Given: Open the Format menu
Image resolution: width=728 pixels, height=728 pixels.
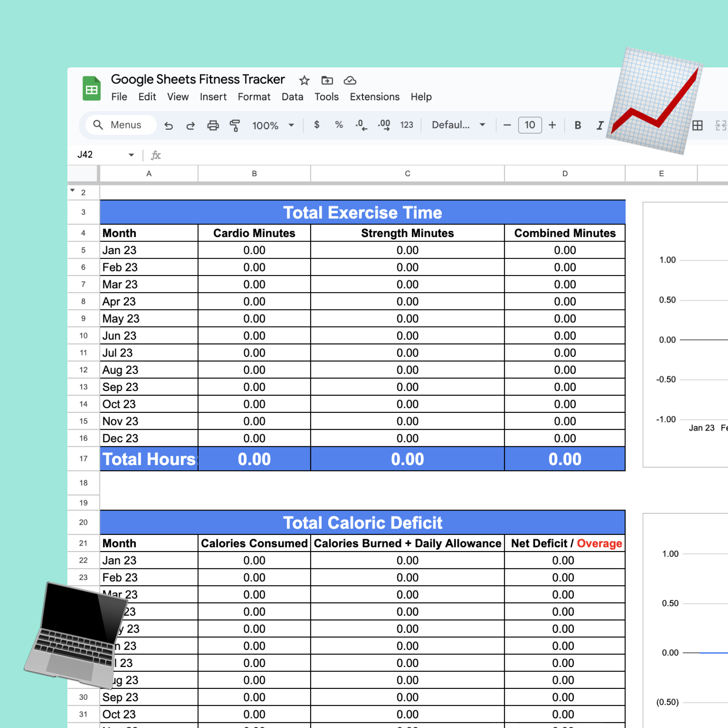Looking at the screenshot, I should pyautogui.click(x=253, y=97).
